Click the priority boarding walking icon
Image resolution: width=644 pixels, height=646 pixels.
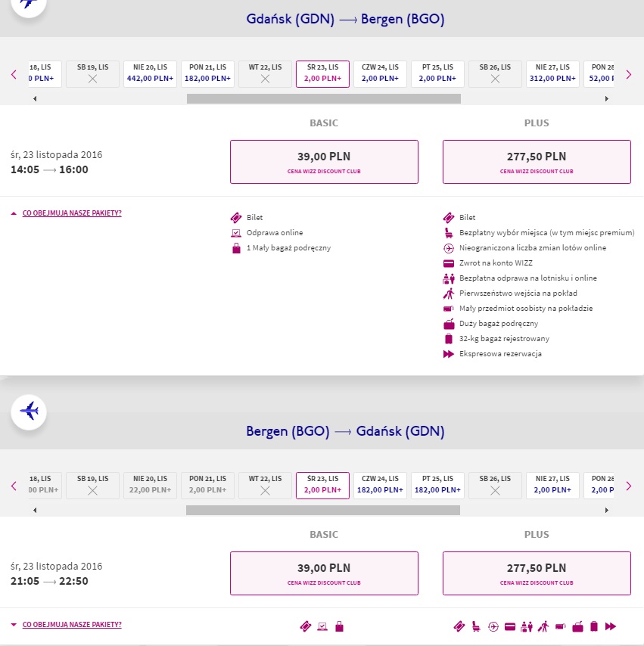pyautogui.click(x=449, y=293)
